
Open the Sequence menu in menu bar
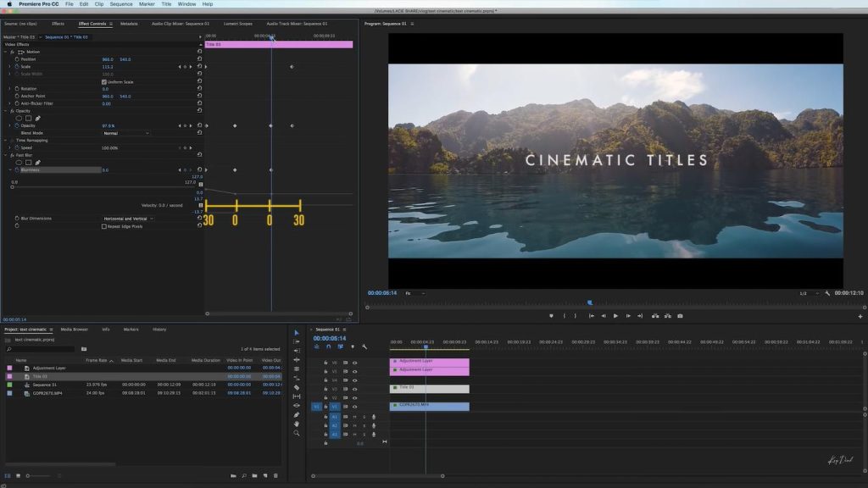pos(120,3)
